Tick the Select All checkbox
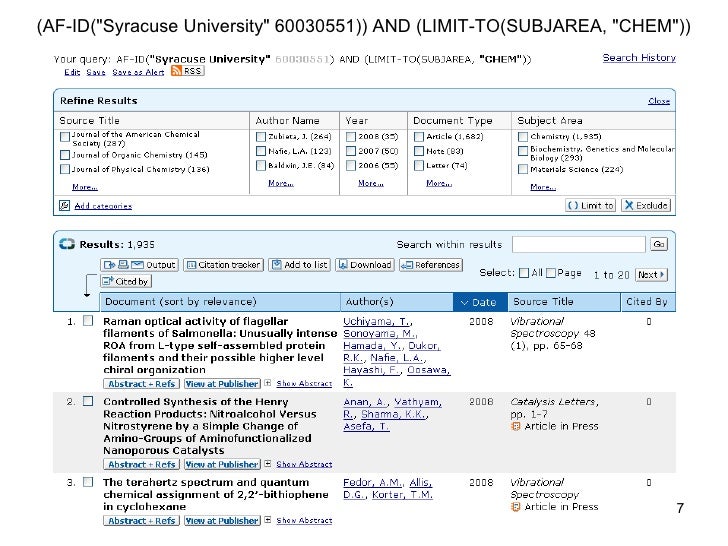The height and width of the screenshot is (546, 728). tap(524, 273)
